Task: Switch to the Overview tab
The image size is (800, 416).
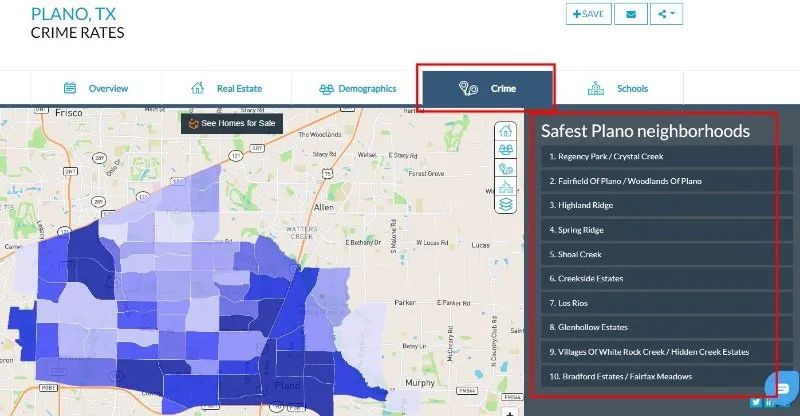Action: tap(96, 89)
